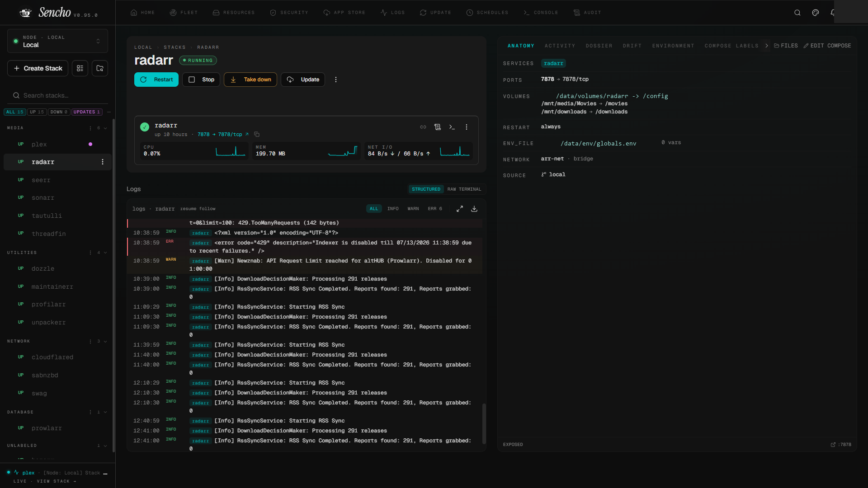Filter logs to ALL levels
Screen dimensions: 868x488
(374, 209)
